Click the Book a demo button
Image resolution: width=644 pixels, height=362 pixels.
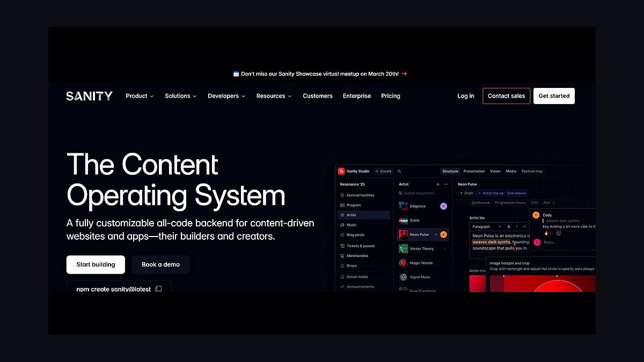[x=160, y=264]
